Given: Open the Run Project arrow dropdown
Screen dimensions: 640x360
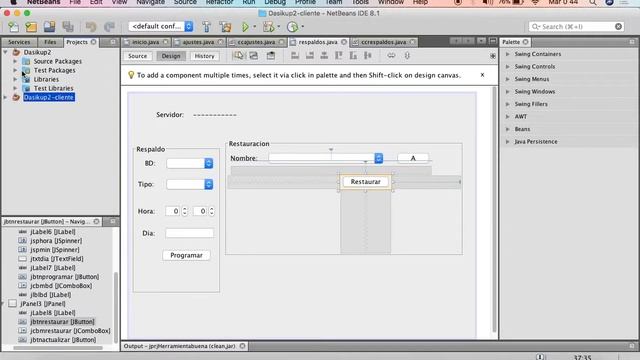Looking at the screenshot, I should coord(255,27).
